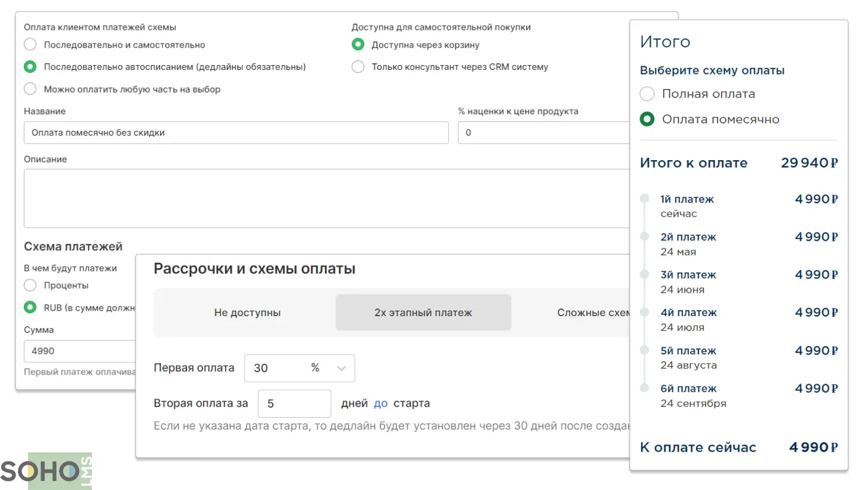Select 'RUB' payment unit radio
The height and width of the screenshot is (490, 868).
30,308
